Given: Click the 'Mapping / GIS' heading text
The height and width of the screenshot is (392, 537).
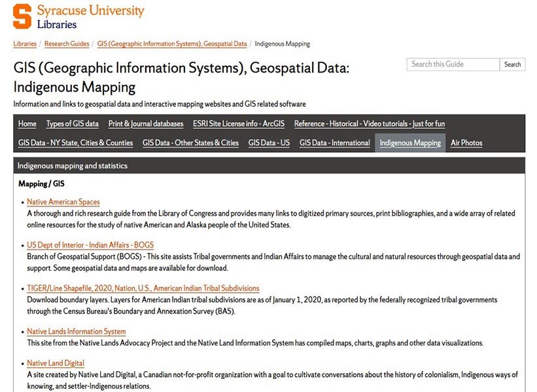Looking at the screenshot, I should point(41,184).
